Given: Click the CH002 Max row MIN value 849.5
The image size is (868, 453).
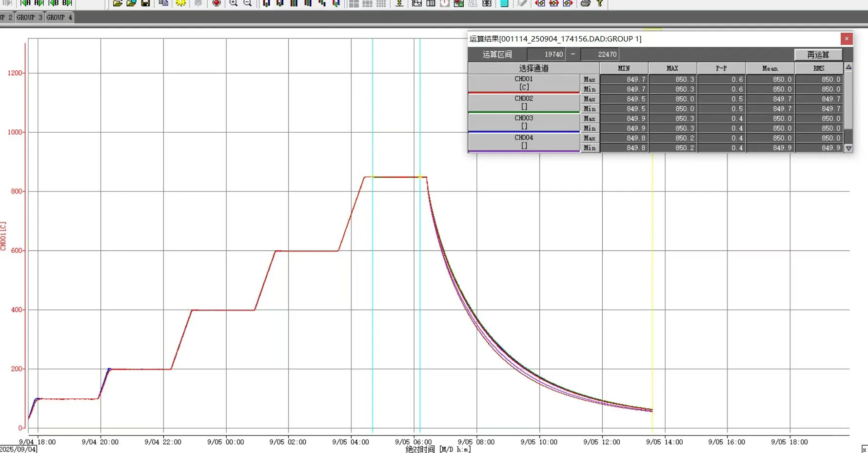Looking at the screenshot, I should pyautogui.click(x=624, y=99).
